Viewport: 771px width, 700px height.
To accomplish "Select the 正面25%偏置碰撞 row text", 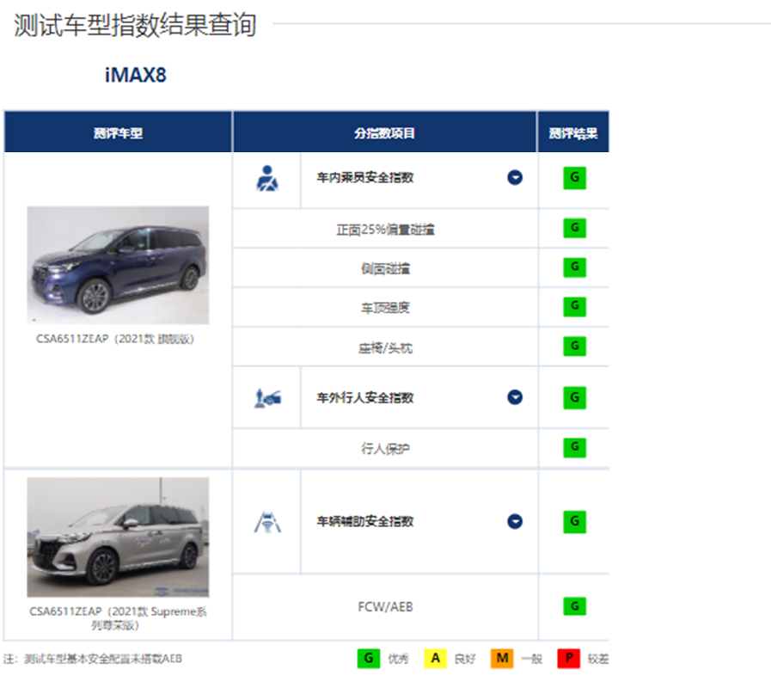I will [385, 230].
